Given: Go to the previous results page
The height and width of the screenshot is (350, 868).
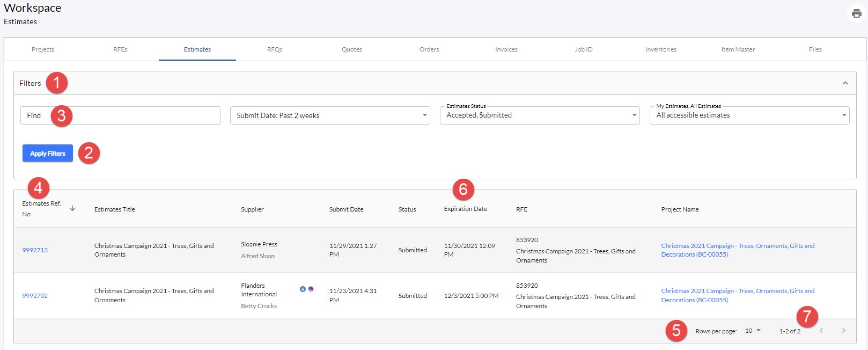Looking at the screenshot, I should 821,331.
